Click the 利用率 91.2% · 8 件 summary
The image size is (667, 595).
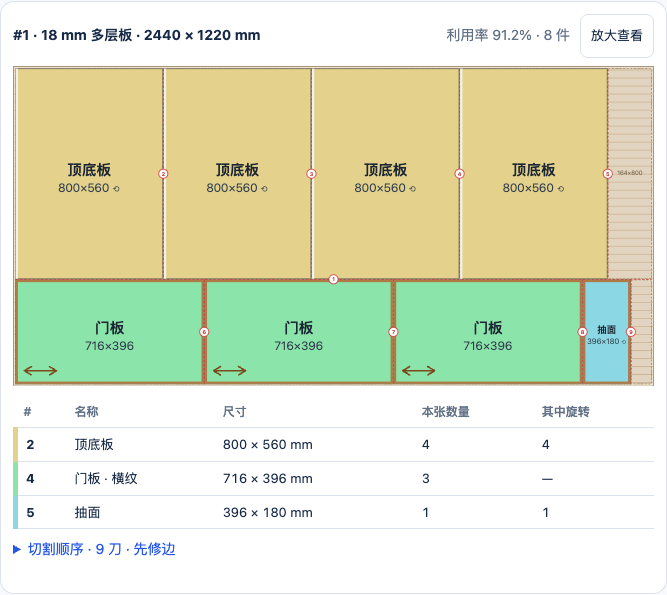[508, 35]
